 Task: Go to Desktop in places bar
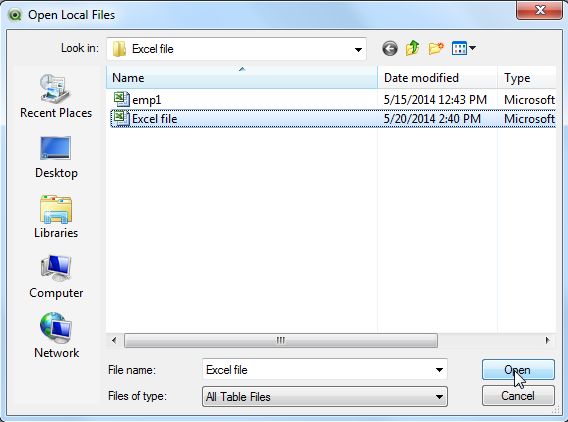(56, 157)
